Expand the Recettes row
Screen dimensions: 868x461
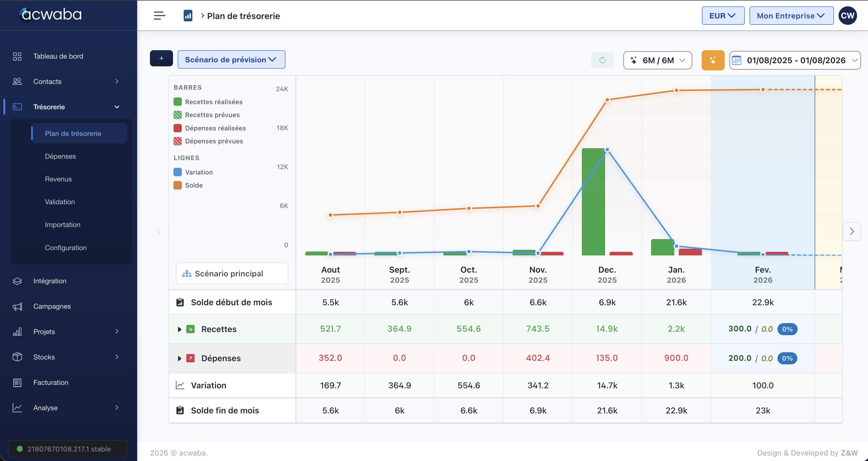click(179, 329)
